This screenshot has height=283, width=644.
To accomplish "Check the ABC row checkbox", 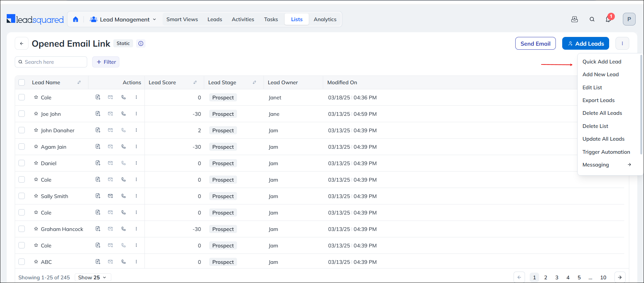I will (x=22, y=262).
